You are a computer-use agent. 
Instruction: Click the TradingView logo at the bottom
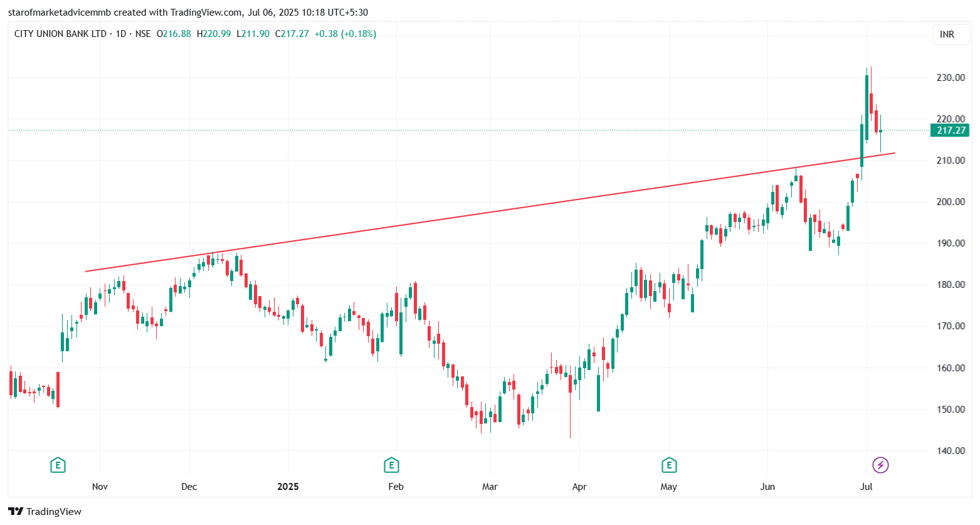45,511
